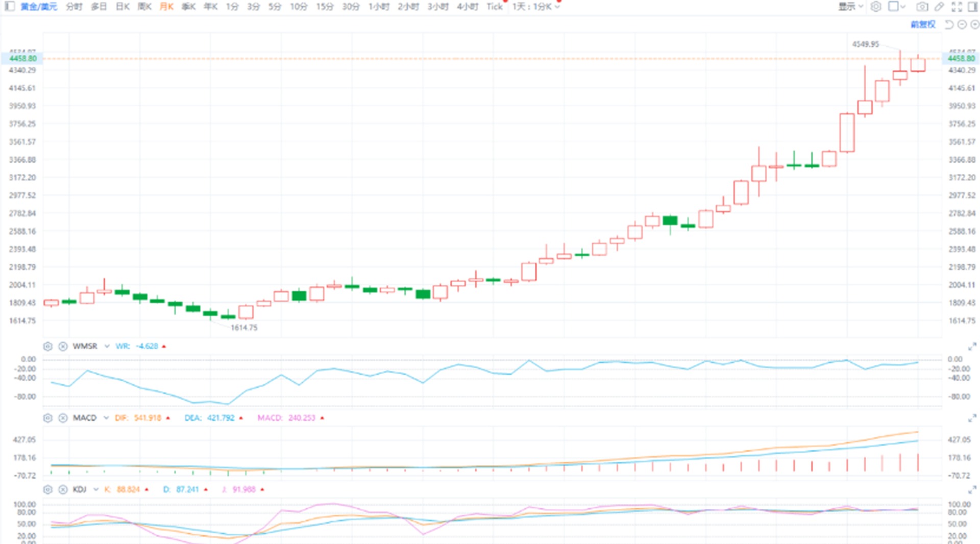Click the zoom-out minus icon

[962, 24]
